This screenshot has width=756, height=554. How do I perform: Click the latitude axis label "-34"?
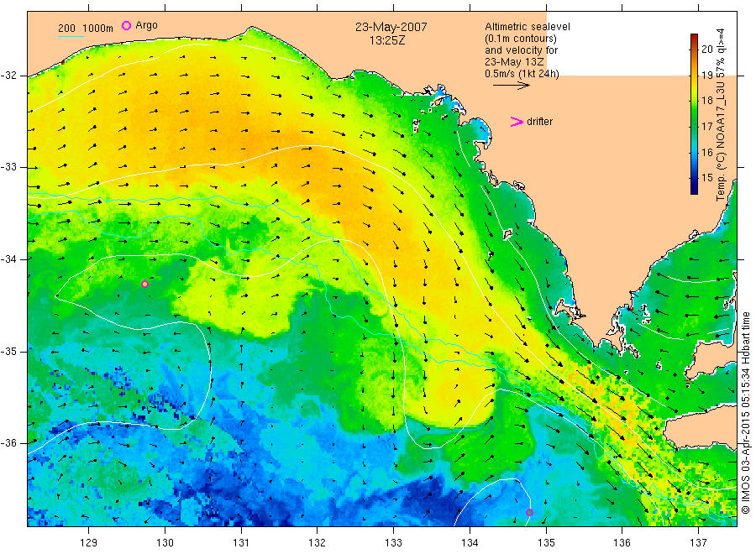(8, 259)
